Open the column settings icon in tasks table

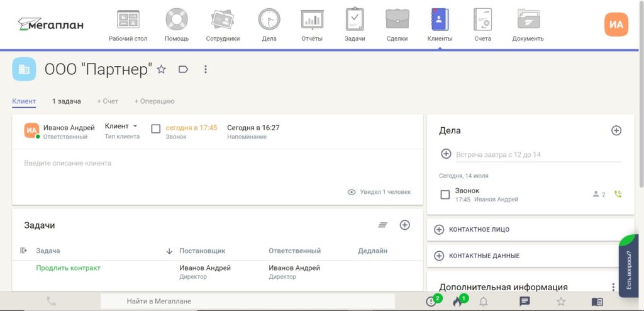click(24, 251)
